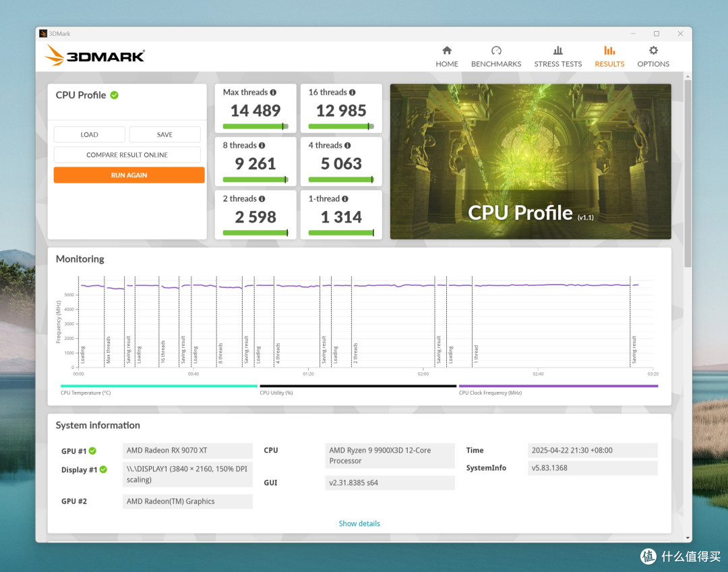Image resolution: width=728 pixels, height=572 pixels.
Task: Click the CPU Profile preview image
Action: pos(530,161)
